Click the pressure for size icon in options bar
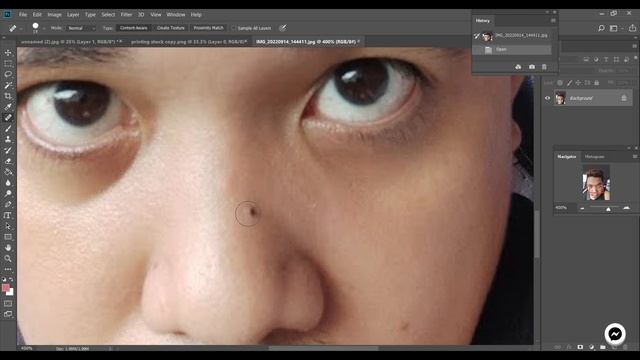640x360 pixels. pos(282,28)
